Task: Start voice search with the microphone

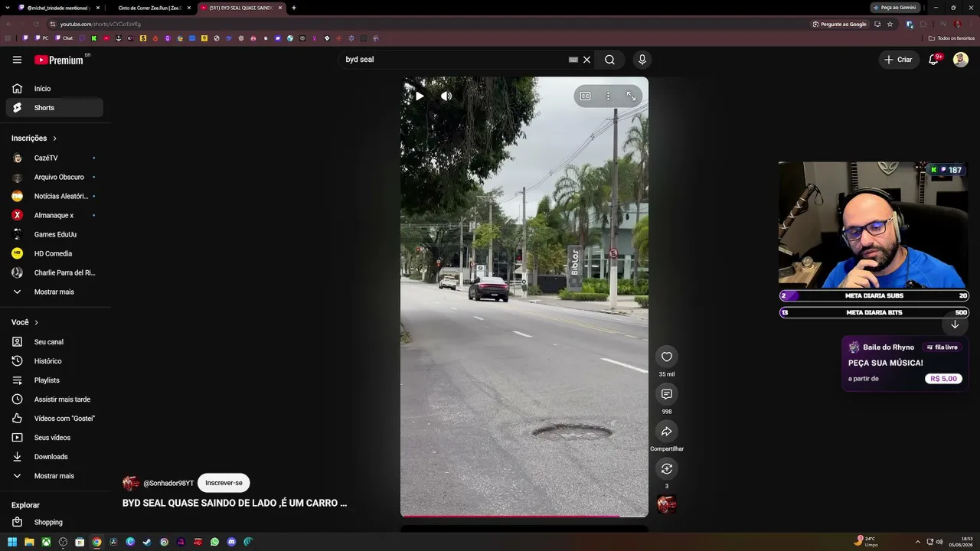Action: (642, 60)
